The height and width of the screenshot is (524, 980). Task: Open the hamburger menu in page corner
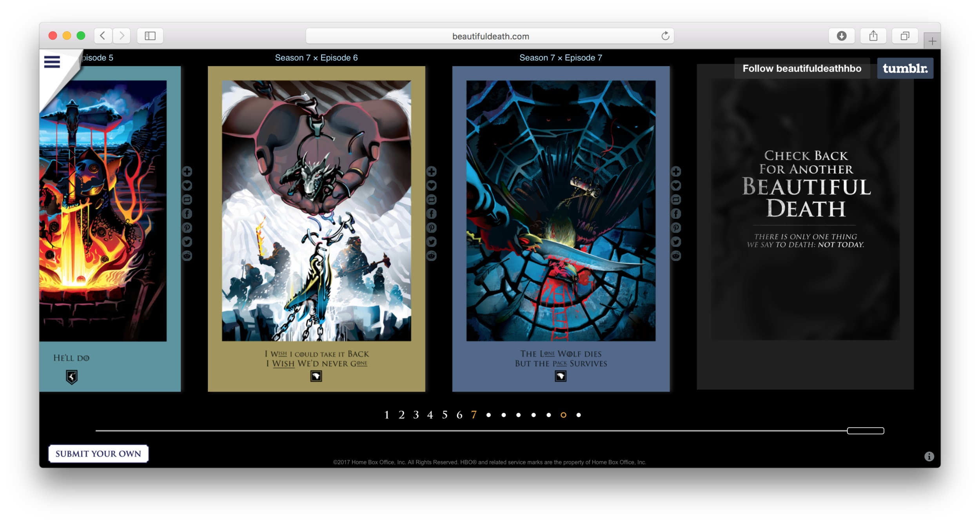(x=52, y=62)
